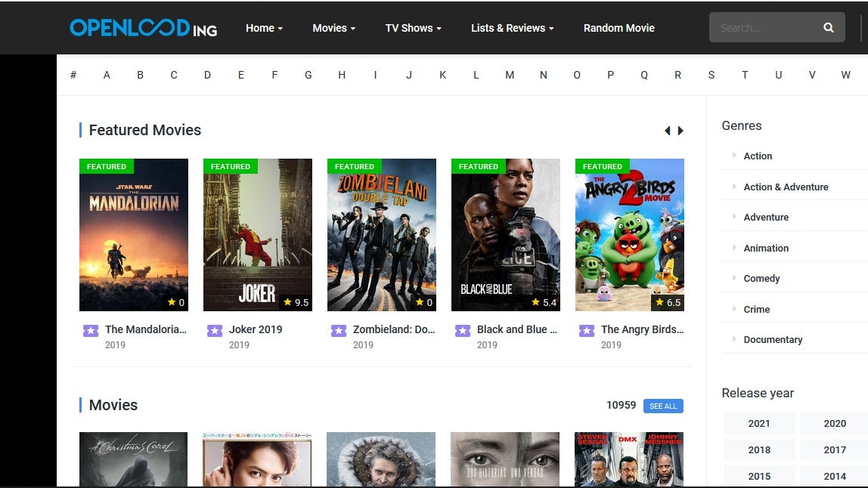This screenshot has width=868, height=488.
Task: Filter movies starting with letter P
Action: coord(611,75)
